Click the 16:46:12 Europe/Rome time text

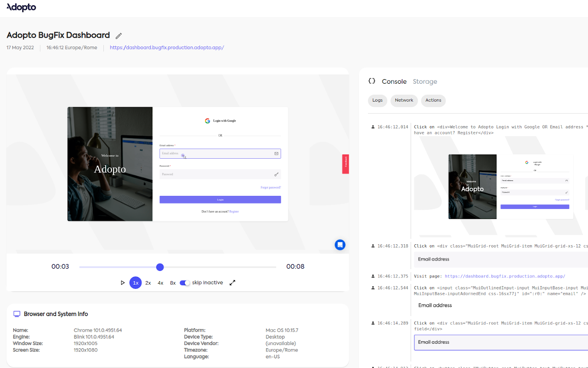click(72, 48)
